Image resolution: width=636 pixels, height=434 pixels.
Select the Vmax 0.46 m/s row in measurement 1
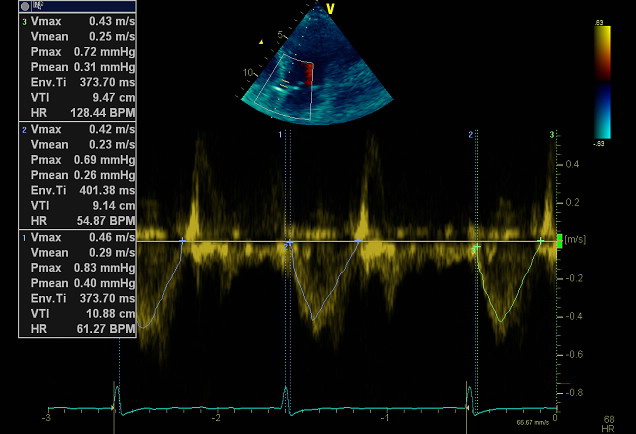click(x=72, y=238)
